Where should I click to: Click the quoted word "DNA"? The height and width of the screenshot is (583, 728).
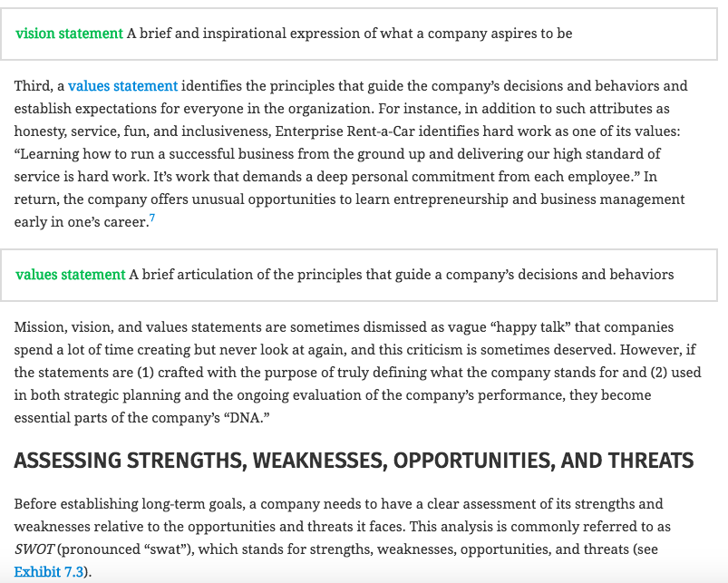(x=246, y=418)
